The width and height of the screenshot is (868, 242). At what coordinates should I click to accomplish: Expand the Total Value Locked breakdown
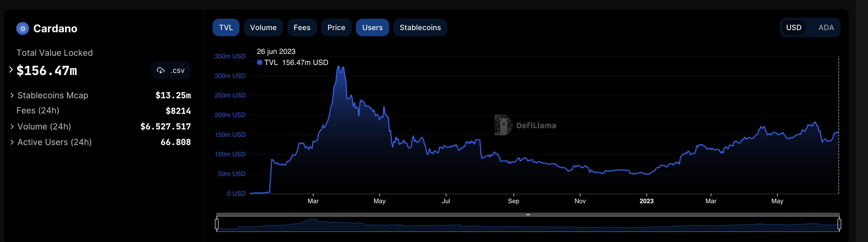point(11,70)
